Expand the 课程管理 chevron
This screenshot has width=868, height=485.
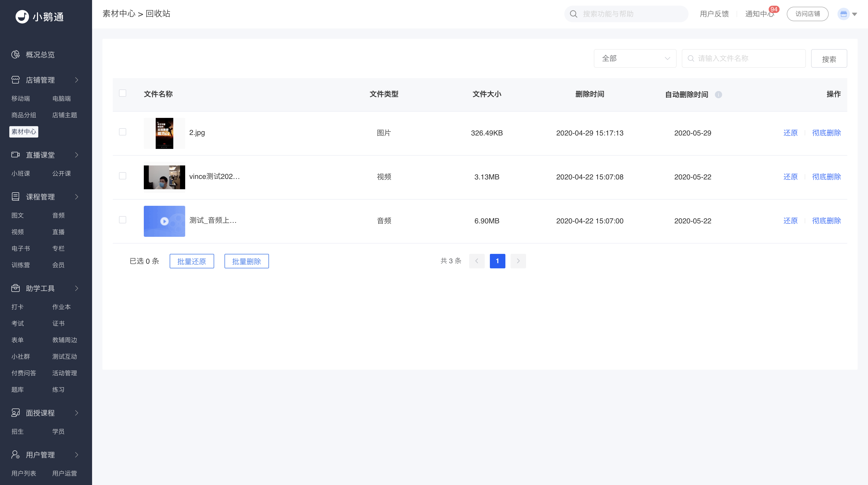(77, 197)
